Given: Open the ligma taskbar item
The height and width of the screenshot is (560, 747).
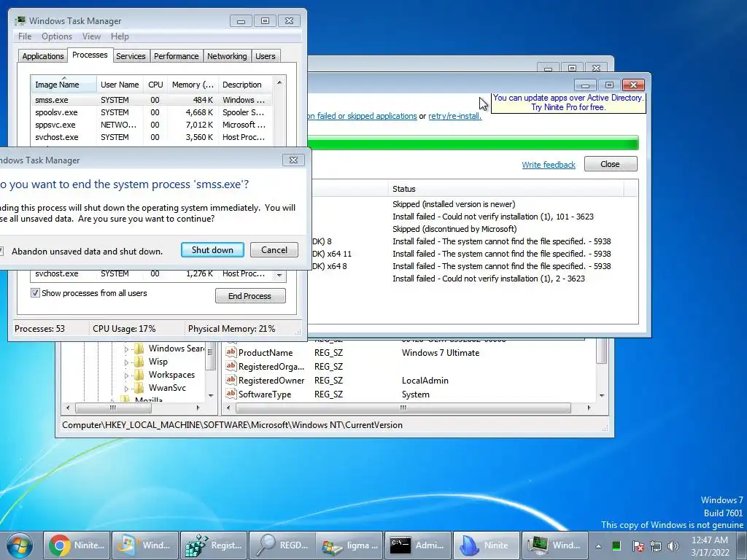Looking at the screenshot, I should tap(350, 545).
